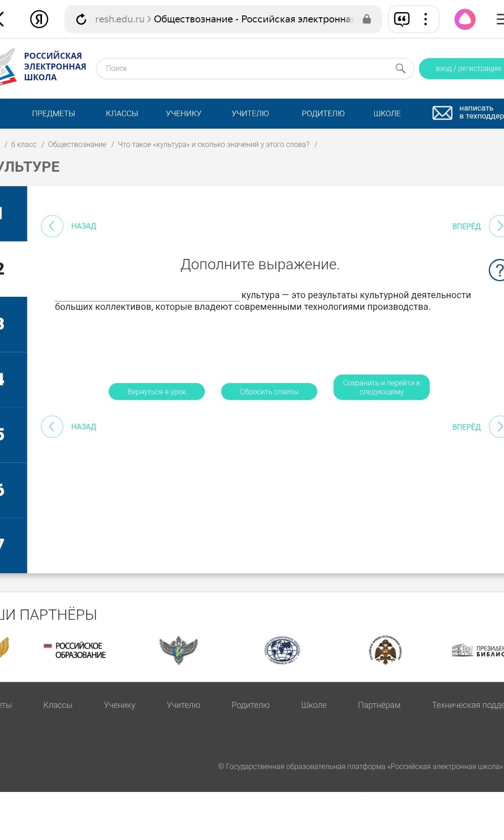Open the Обществознание breadcrumb link
Screen dimensions: 504x840
[77, 145]
